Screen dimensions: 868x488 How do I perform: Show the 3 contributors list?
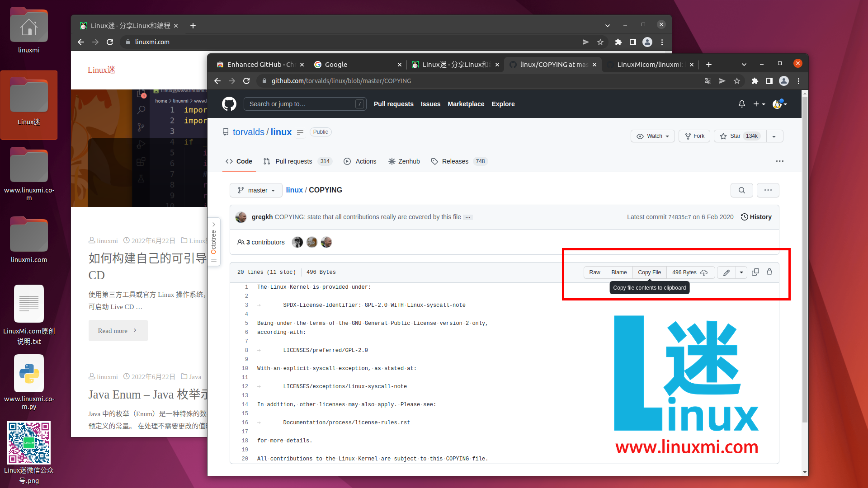[x=261, y=242]
